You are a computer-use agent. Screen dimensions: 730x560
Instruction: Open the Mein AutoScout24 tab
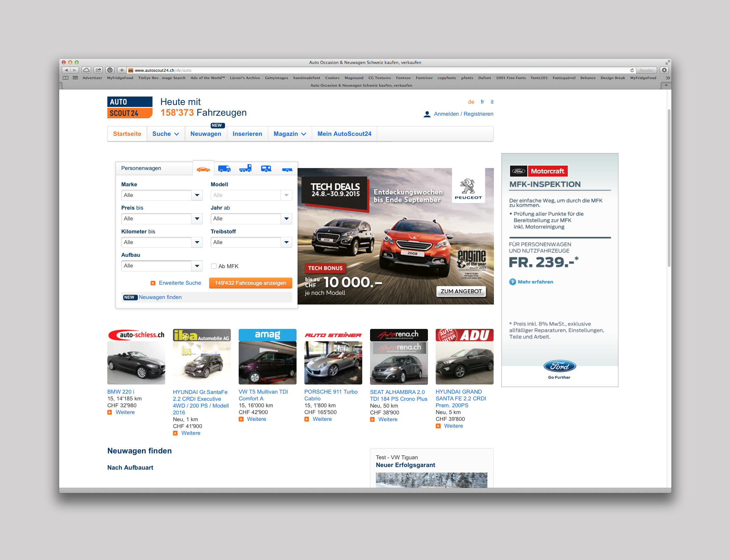point(344,134)
